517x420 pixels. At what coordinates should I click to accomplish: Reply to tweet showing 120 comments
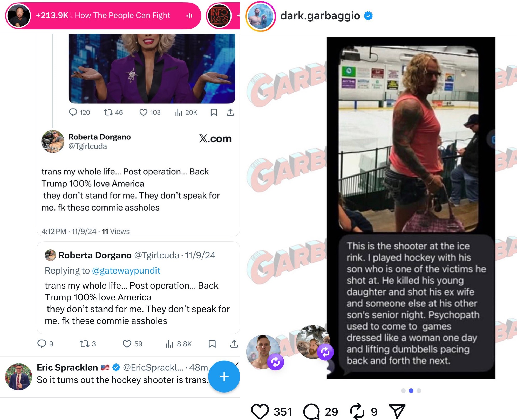coord(79,112)
